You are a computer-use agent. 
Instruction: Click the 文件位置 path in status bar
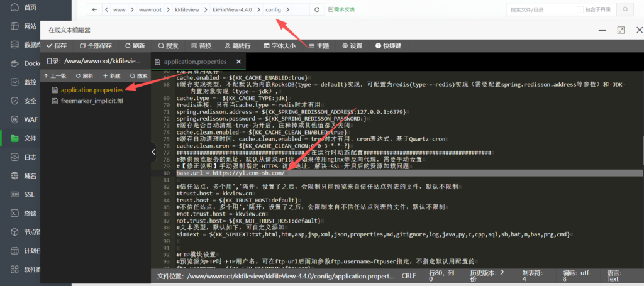point(275,276)
